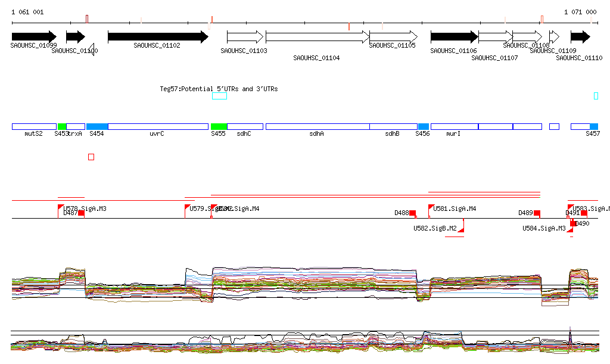The height and width of the screenshot is (364, 610).
Task: Click the D488 terminator marker
Action: (x=412, y=213)
